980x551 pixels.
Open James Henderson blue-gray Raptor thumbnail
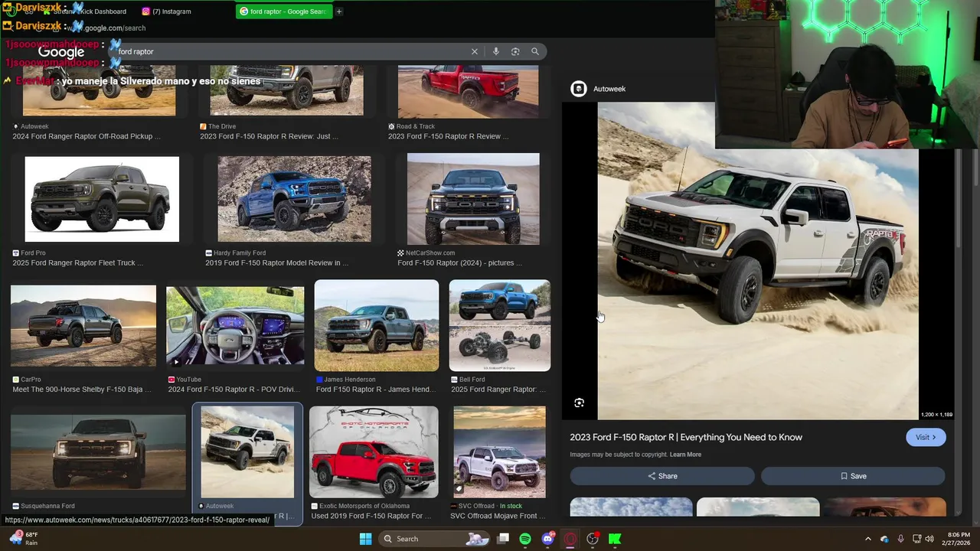coord(377,325)
